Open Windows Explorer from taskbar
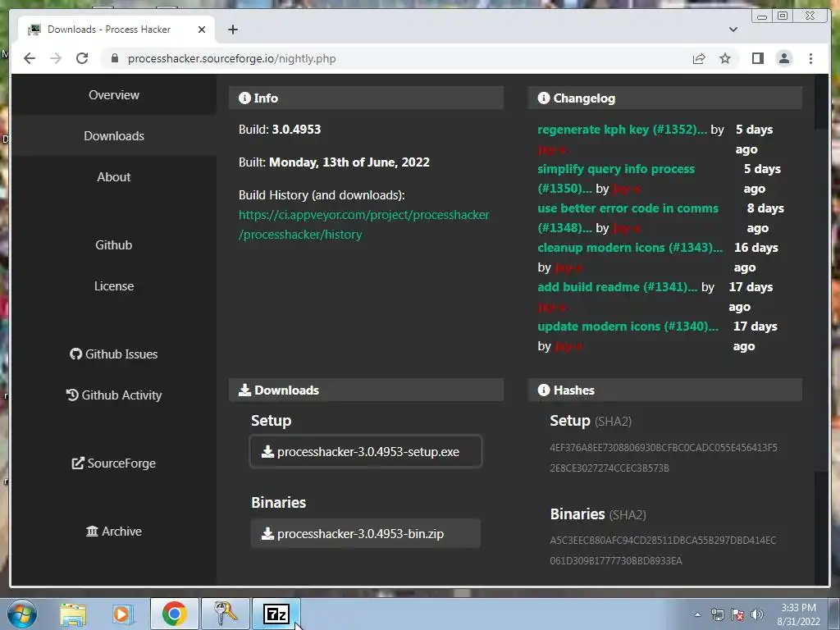This screenshot has width=840, height=630. point(73,614)
